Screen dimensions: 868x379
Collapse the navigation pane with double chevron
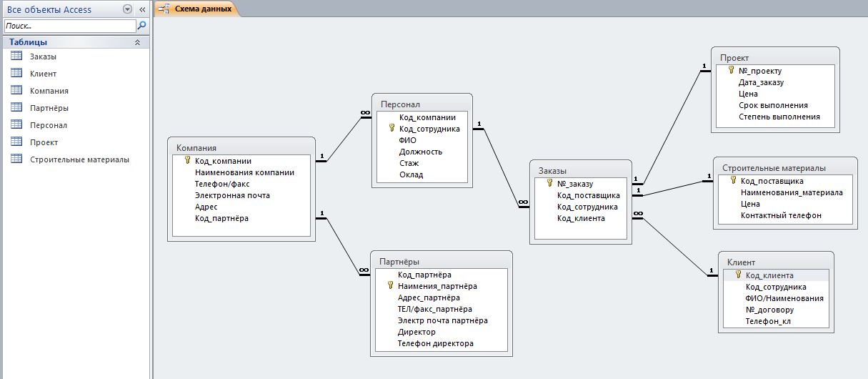pyautogui.click(x=141, y=9)
